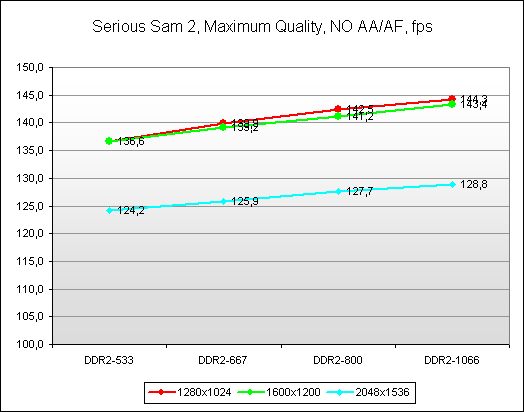Click the DDR2-533 axis label

(x=109, y=360)
